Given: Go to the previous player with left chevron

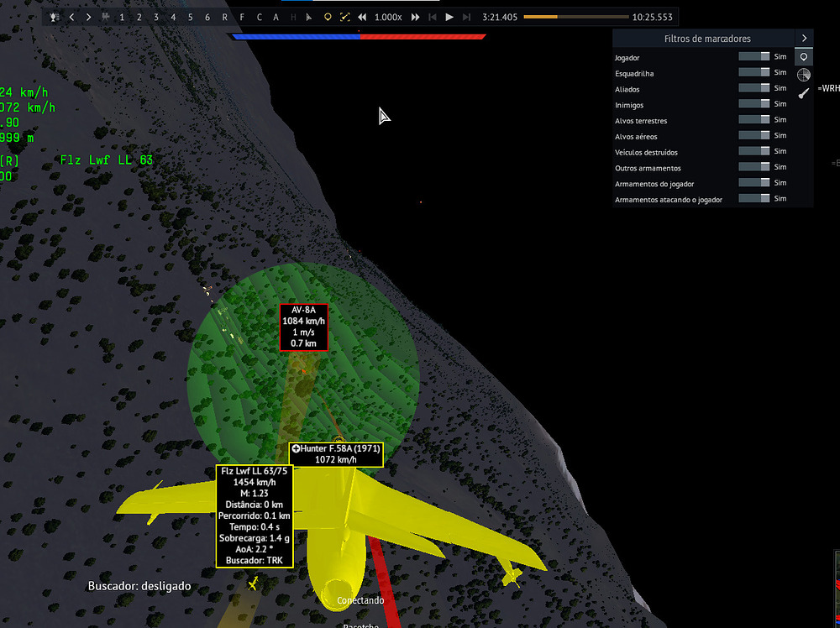Looking at the screenshot, I should [x=71, y=17].
